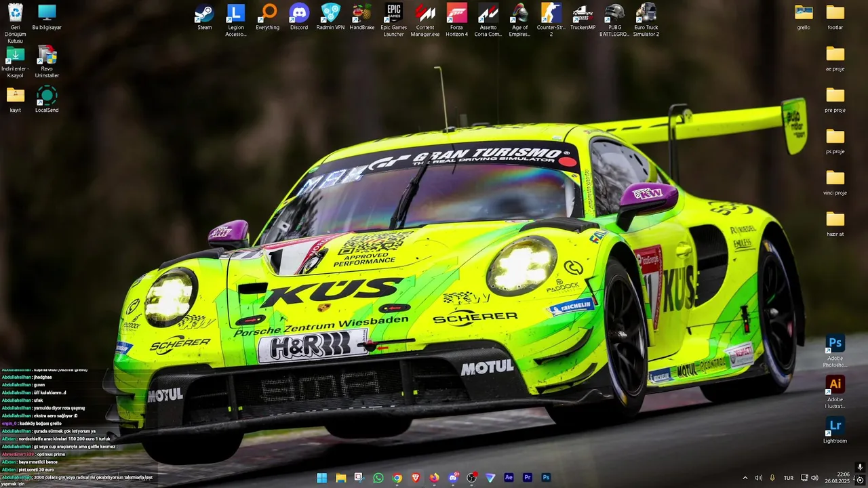Open the PUBG BATTLEGROUNDS shortcut
868x488 pixels.
614,20
